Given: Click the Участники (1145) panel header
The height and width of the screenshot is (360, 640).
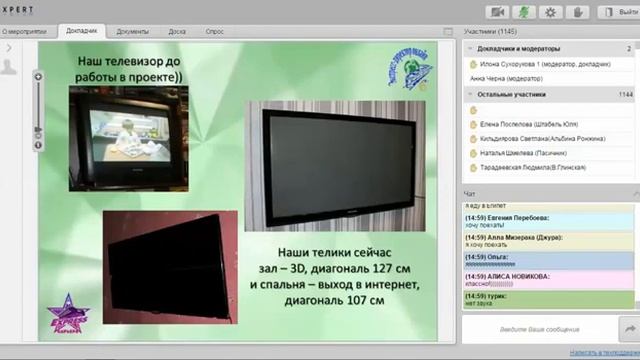Looking at the screenshot, I should pyautogui.click(x=490, y=31).
